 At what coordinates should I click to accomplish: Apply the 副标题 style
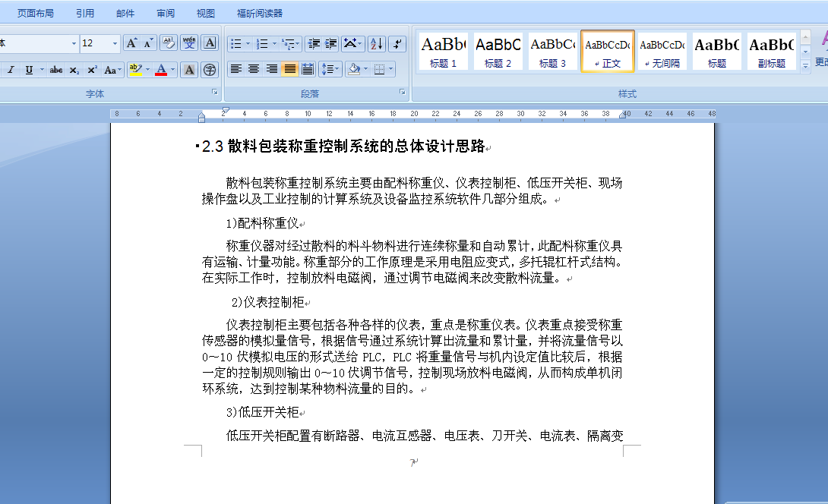[x=772, y=51]
